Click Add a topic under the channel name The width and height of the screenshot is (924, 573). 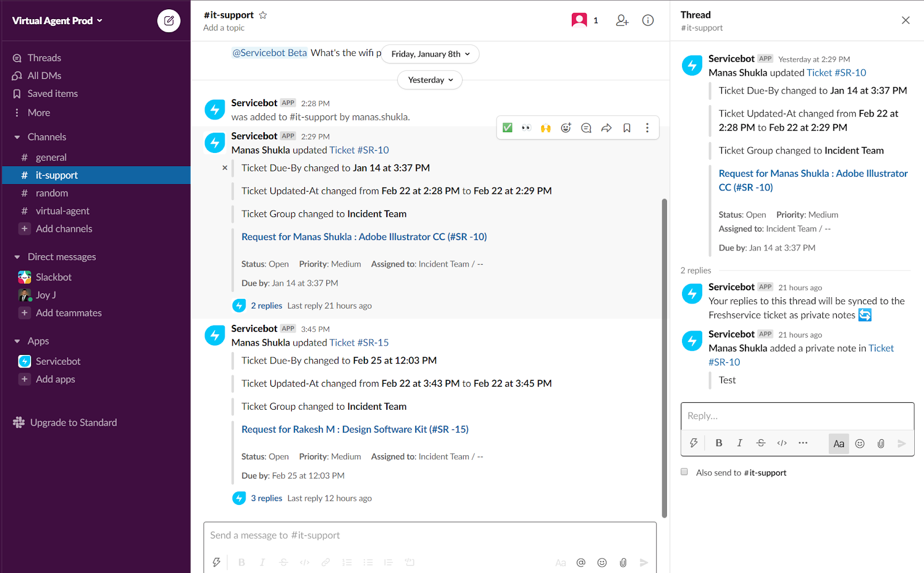click(x=223, y=28)
